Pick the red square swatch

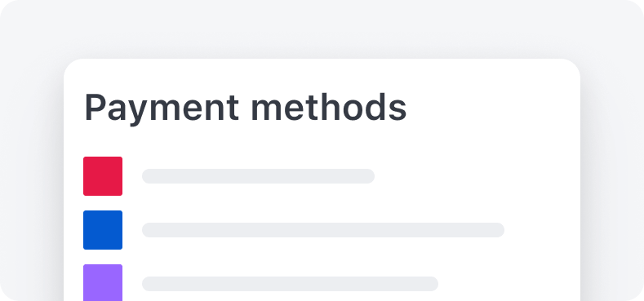103,176
